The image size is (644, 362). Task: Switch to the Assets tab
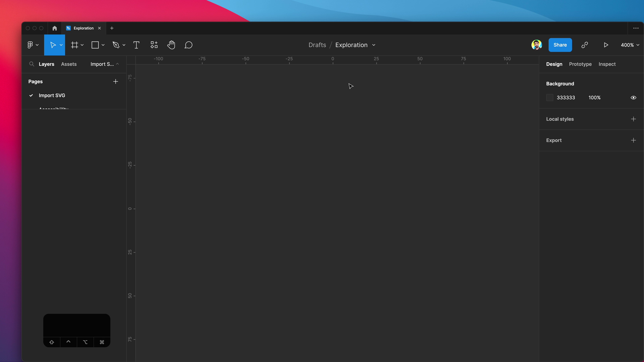pyautogui.click(x=69, y=64)
